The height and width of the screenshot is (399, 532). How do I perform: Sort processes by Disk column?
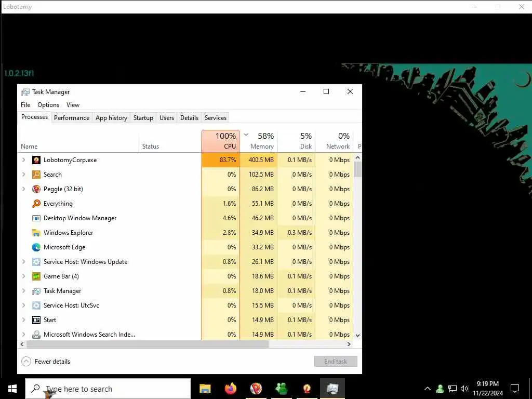click(x=296, y=141)
